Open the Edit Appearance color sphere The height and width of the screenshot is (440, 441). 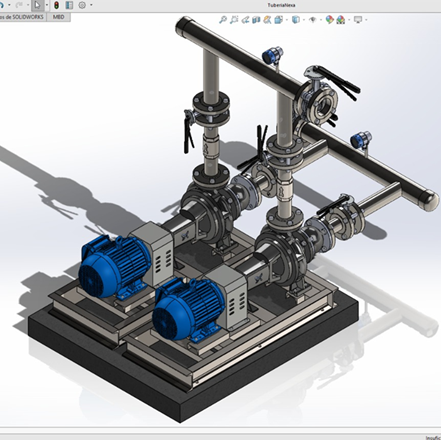pyautogui.click(x=329, y=20)
